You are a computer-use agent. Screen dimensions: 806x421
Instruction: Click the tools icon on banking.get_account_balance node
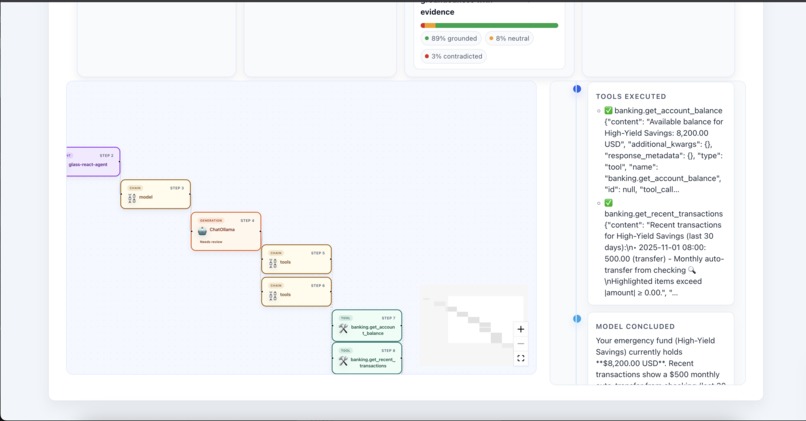(x=343, y=328)
